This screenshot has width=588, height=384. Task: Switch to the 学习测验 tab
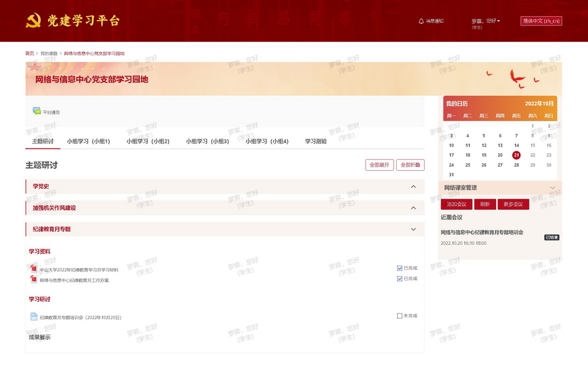316,141
